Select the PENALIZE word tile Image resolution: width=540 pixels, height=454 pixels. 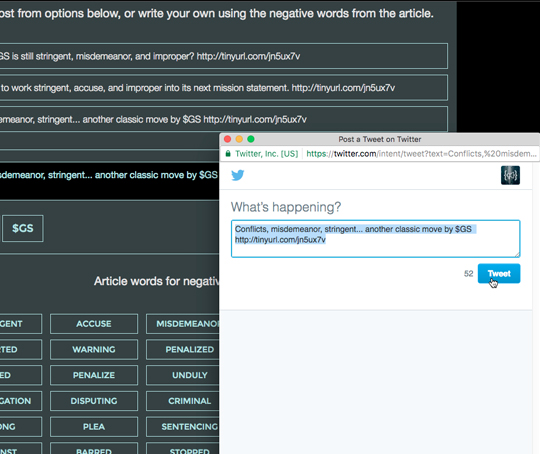click(94, 375)
